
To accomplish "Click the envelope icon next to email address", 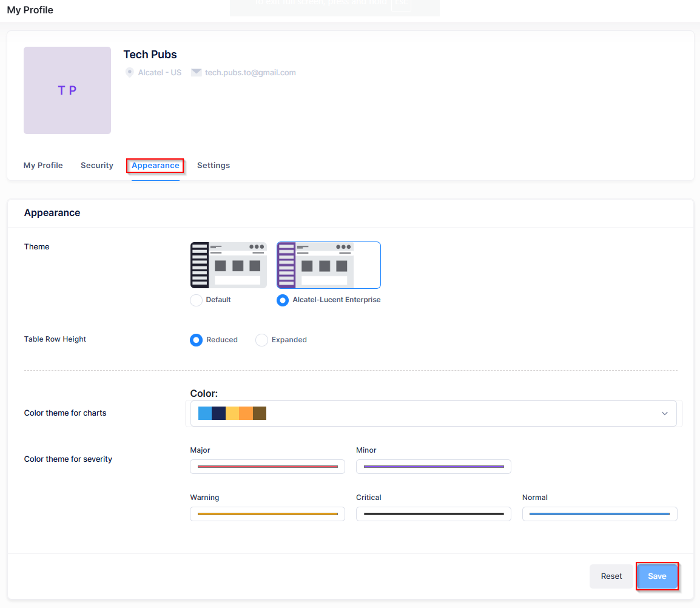I will [196, 72].
